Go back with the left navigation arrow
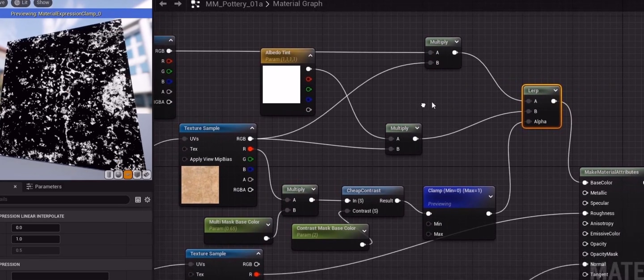This screenshot has width=644, height=280. pyautogui.click(x=163, y=4)
